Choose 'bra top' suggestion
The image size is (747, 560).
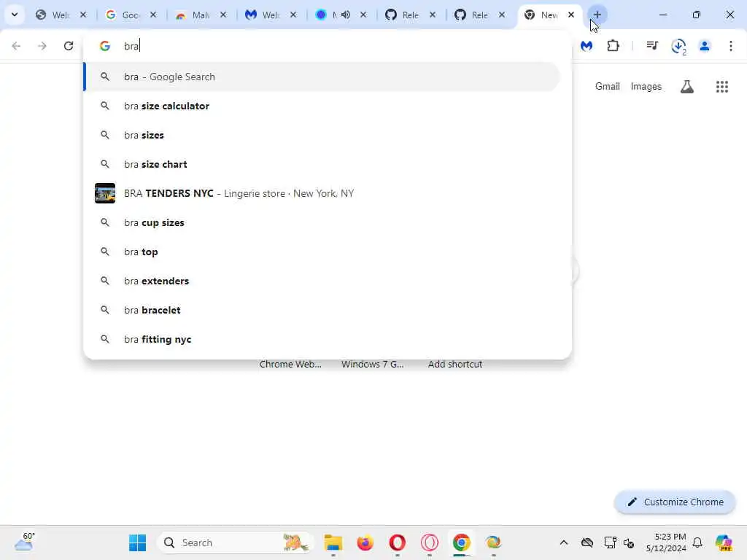pos(322,252)
